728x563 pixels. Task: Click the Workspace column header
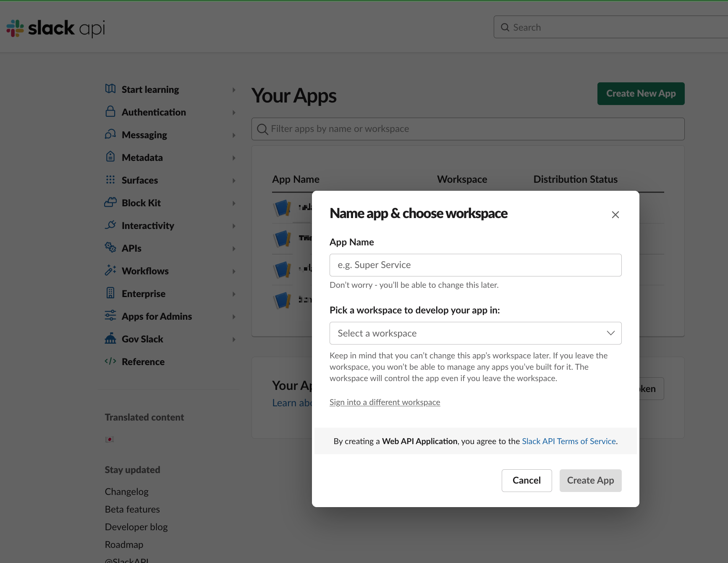pyautogui.click(x=462, y=179)
